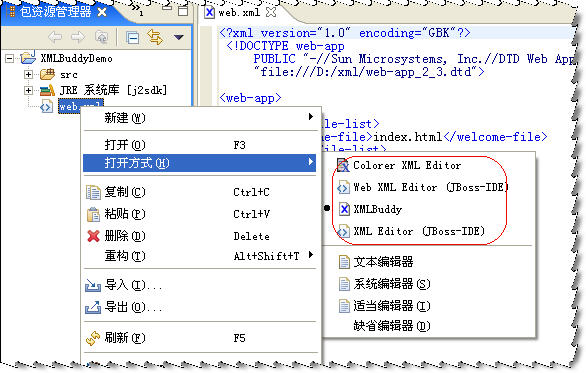Collapse all with the minus-box toolbar icon
This screenshot has width=586, height=373.
132,37
